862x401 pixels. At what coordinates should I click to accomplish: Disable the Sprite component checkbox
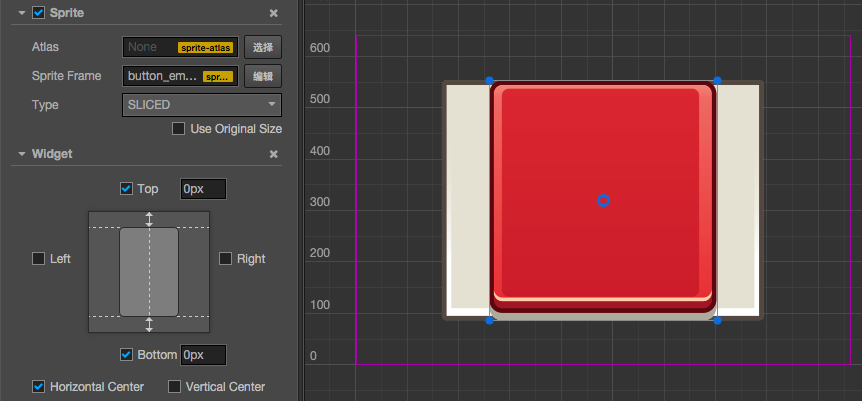38,13
